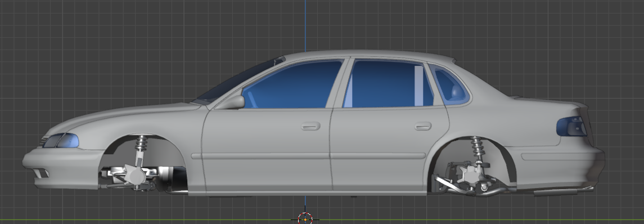Select the rear taillight
This screenshot has width=644, height=224.
(x=571, y=127)
